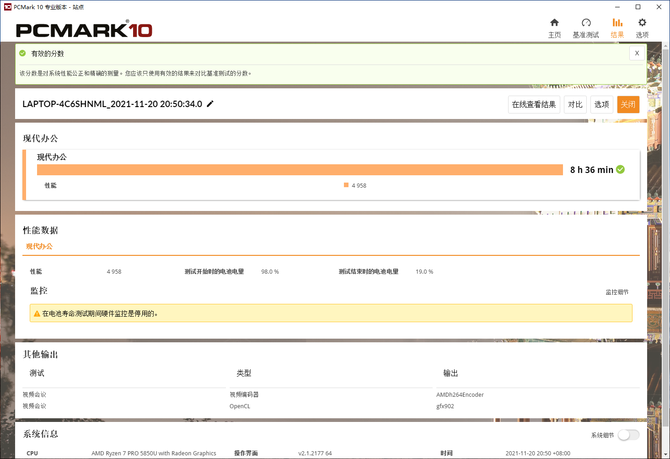The width and height of the screenshot is (670, 459).
Task: Click the pencil icon to rename result
Action: coord(210,104)
